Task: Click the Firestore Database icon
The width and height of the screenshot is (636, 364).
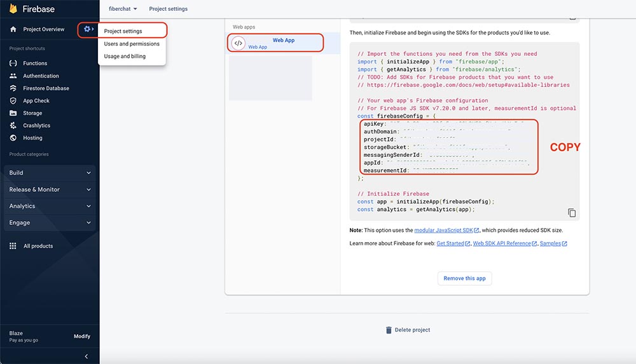Action: [13, 88]
